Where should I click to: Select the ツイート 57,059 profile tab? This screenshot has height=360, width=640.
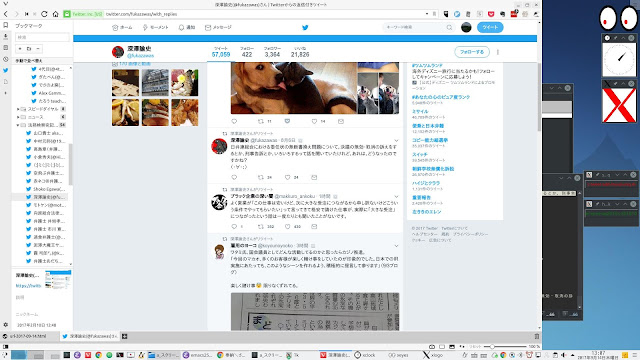pos(221,52)
